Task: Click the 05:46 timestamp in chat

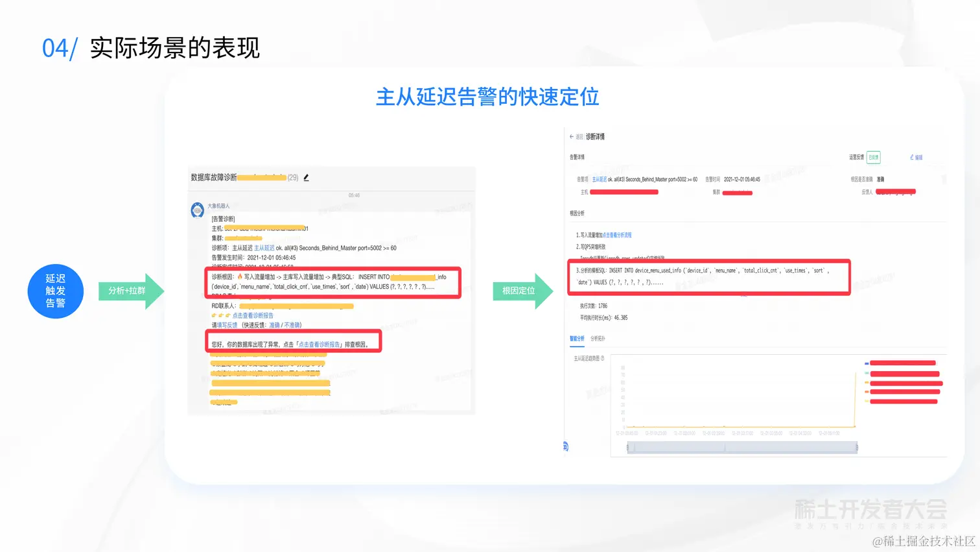Action: [354, 195]
